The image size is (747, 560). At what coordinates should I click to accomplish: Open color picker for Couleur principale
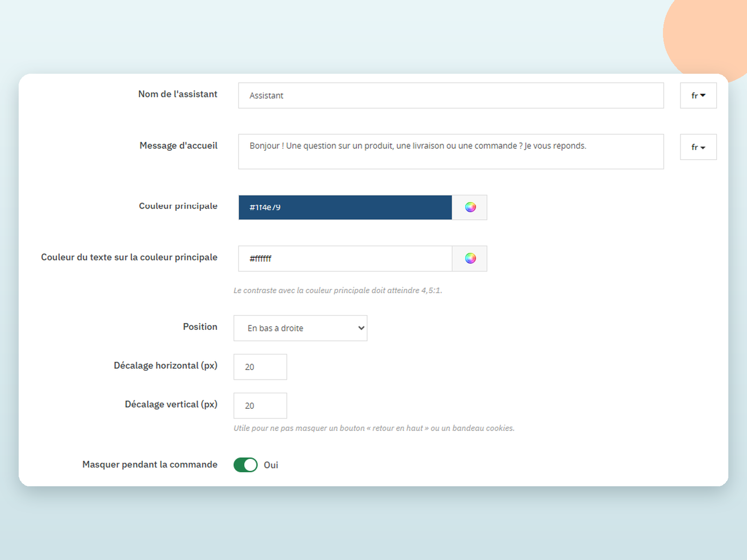coord(470,207)
